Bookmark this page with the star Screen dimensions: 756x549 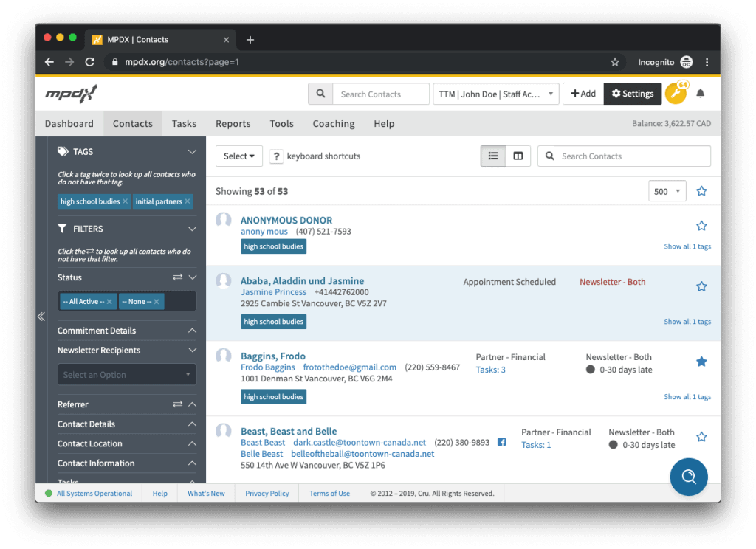615,62
